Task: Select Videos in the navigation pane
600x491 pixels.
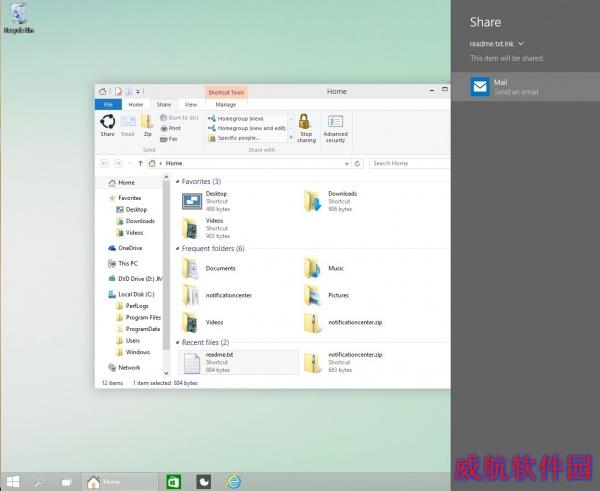Action: pos(130,233)
